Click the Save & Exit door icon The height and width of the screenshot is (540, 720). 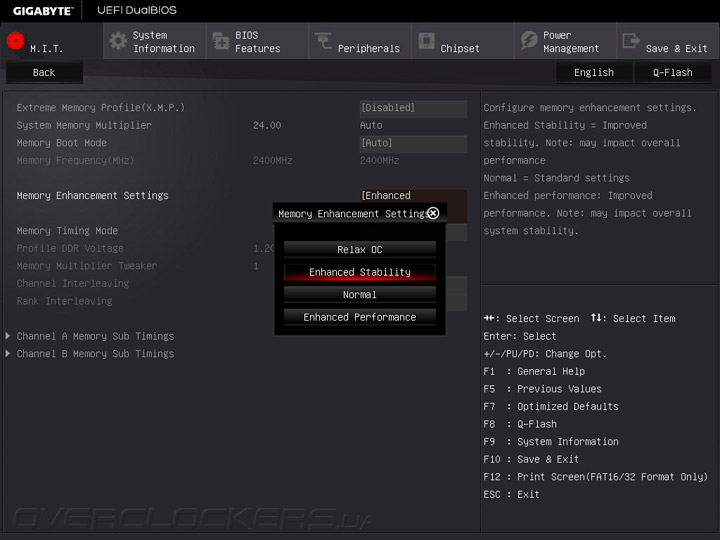[631, 41]
